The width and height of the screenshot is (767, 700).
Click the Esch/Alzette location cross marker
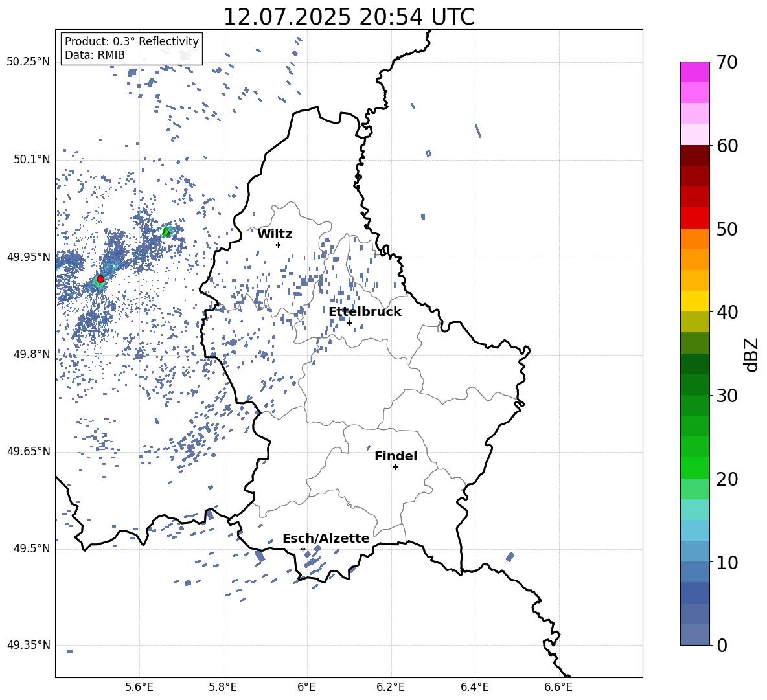coord(303,549)
